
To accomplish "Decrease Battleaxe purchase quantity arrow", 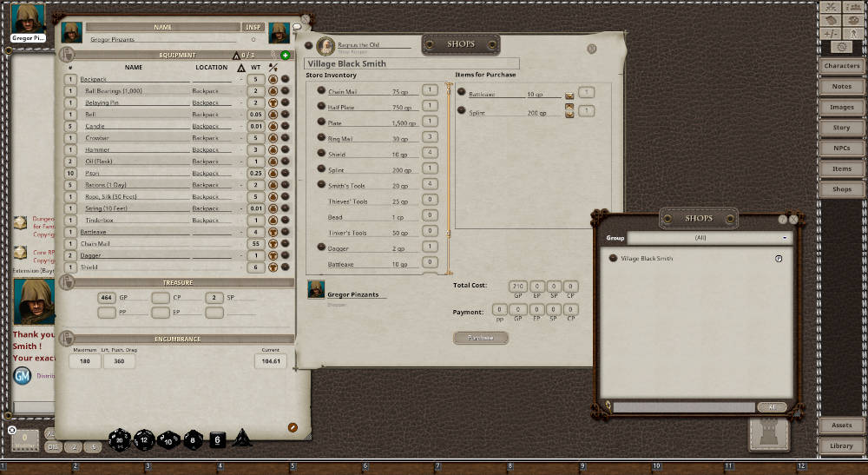I will (x=569, y=96).
